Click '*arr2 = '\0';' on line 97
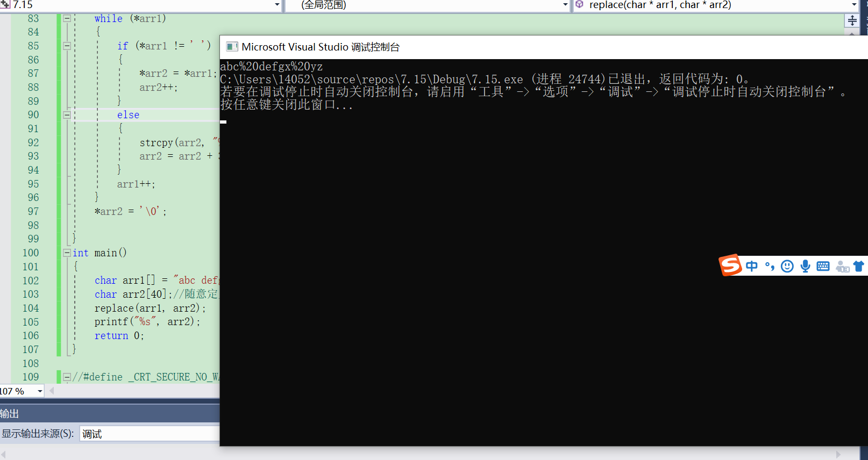Image resolution: width=868 pixels, height=460 pixels. tap(131, 211)
